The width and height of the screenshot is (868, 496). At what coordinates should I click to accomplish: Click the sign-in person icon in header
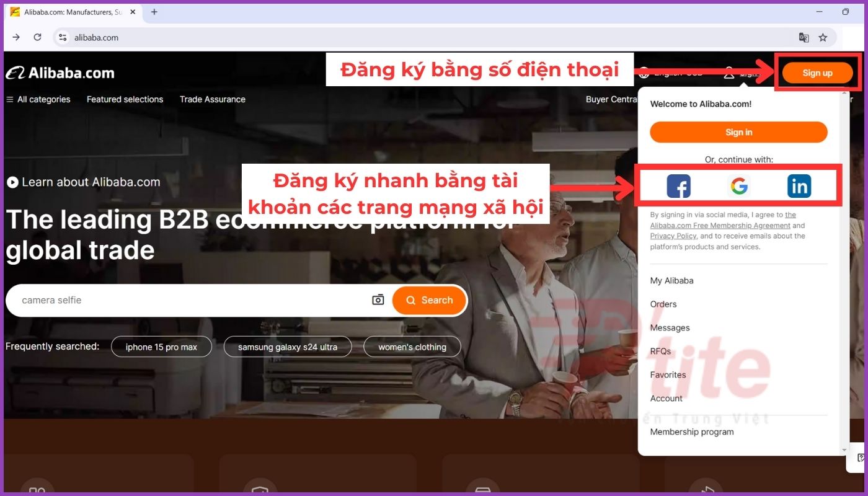(x=729, y=73)
